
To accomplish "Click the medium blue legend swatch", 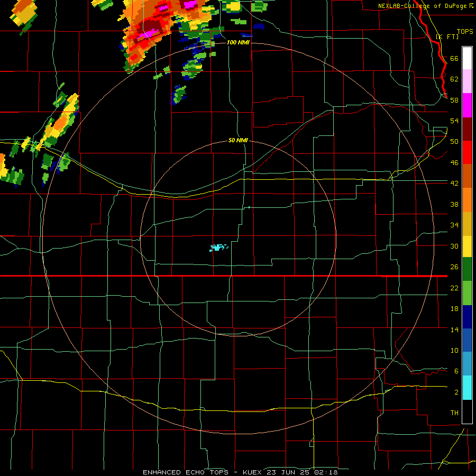I will (x=467, y=340).
